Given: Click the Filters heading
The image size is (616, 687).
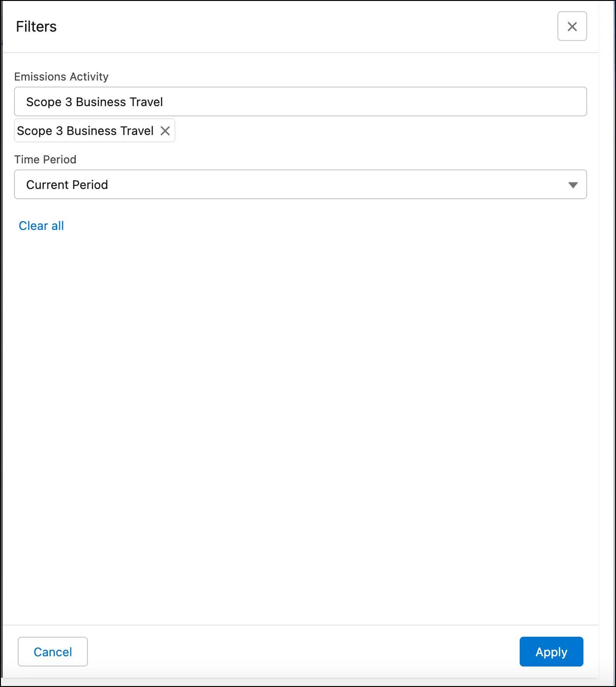Looking at the screenshot, I should [x=36, y=27].
